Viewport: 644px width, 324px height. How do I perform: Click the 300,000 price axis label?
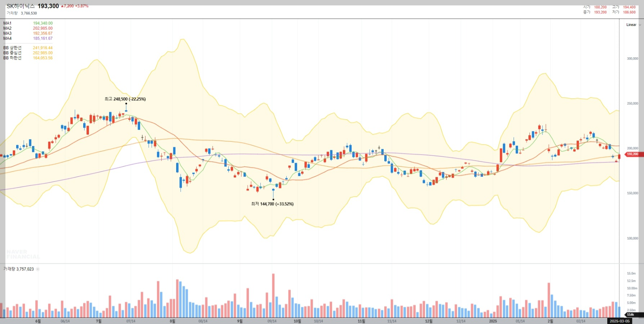coord(632,58)
